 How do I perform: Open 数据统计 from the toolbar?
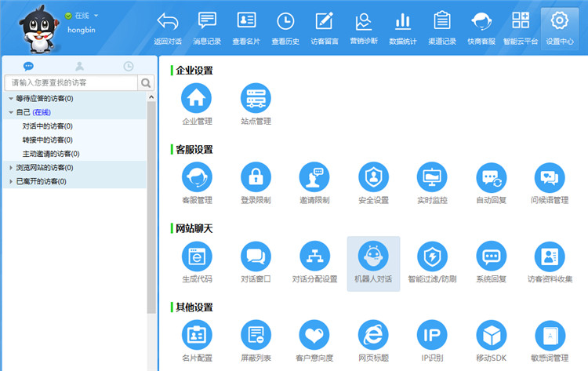[403, 27]
